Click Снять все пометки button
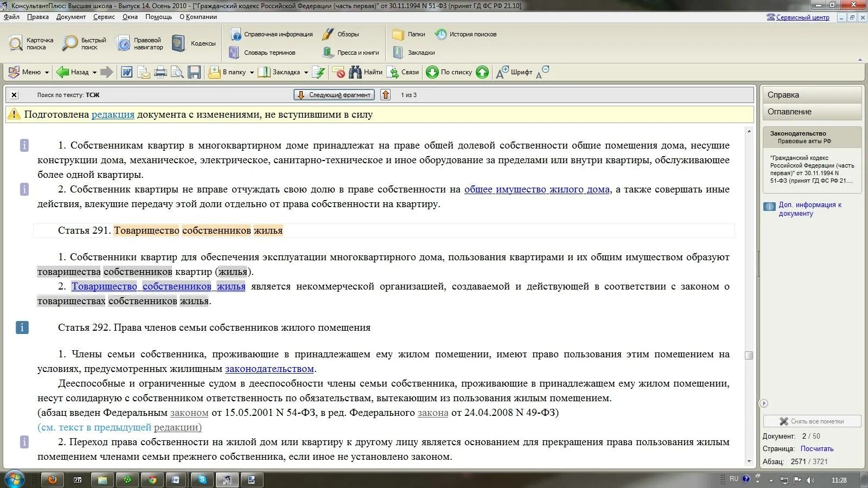This screenshot has width=868, height=488. click(812, 421)
